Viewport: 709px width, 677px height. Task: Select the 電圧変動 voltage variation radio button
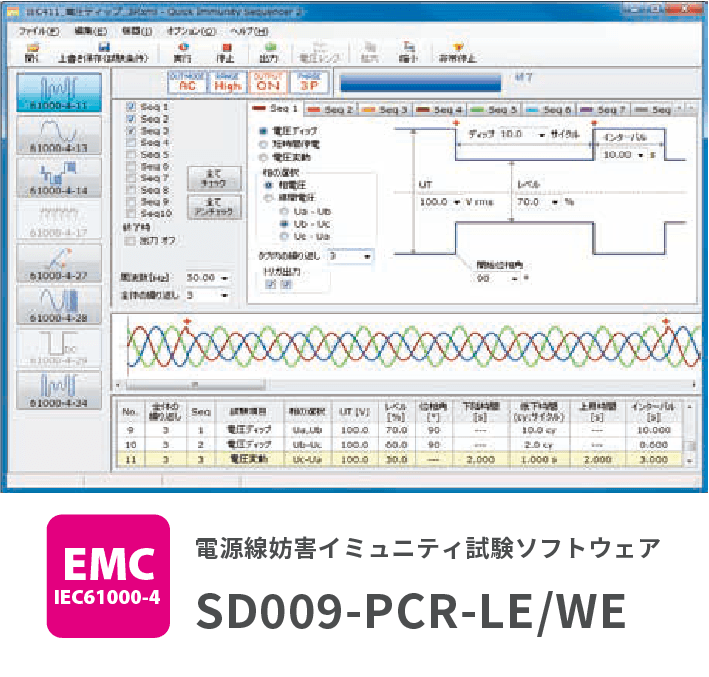point(263,157)
